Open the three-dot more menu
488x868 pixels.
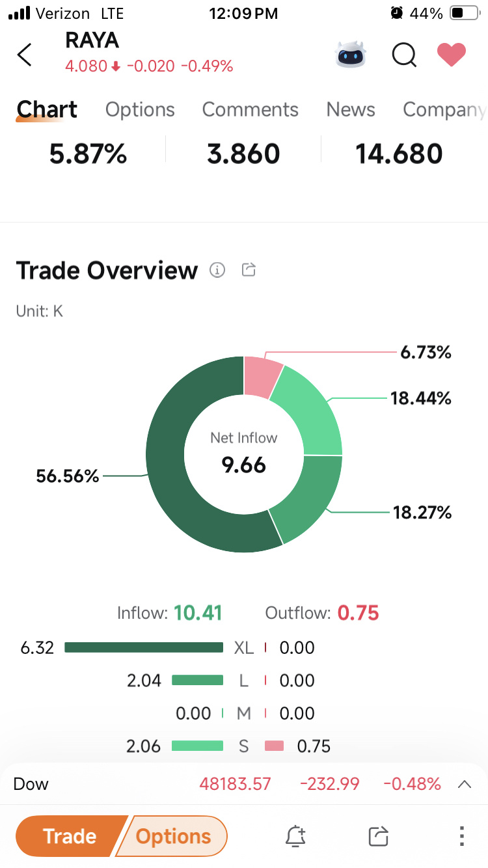(x=461, y=836)
